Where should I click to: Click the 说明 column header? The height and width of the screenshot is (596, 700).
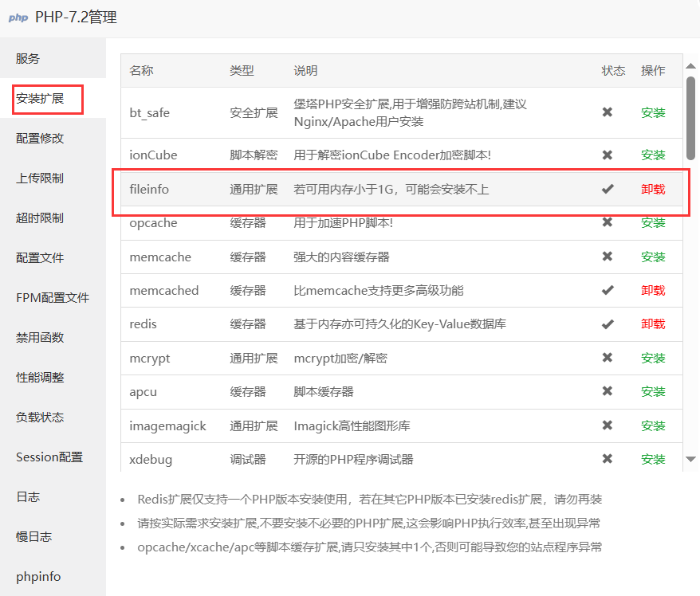point(305,70)
